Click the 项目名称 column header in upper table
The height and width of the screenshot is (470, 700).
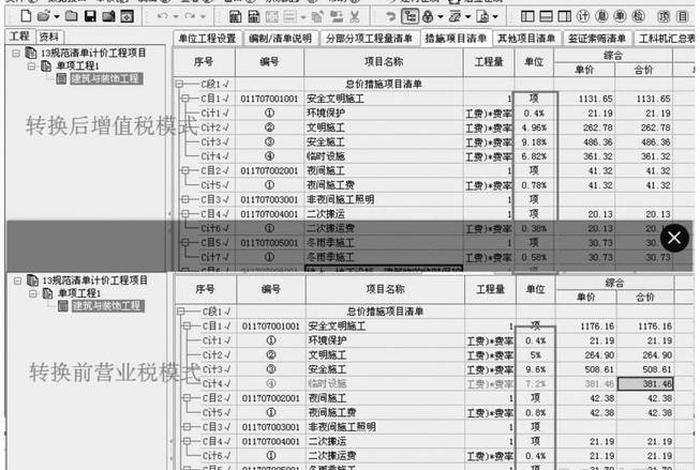[383, 62]
